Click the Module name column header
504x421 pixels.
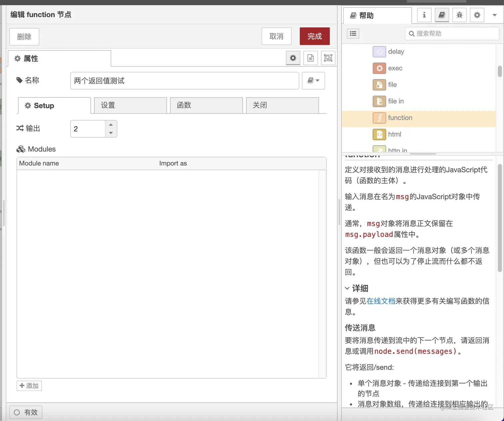click(x=39, y=163)
